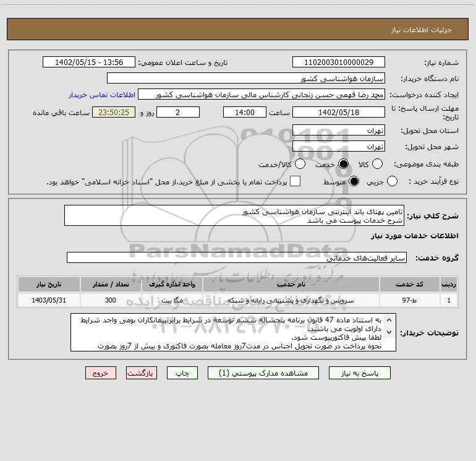Viewport: 476px width, 461px height.
Task: Click the announcement date field 1402/05/15 - 13:56
Action: tap(88, 62)
